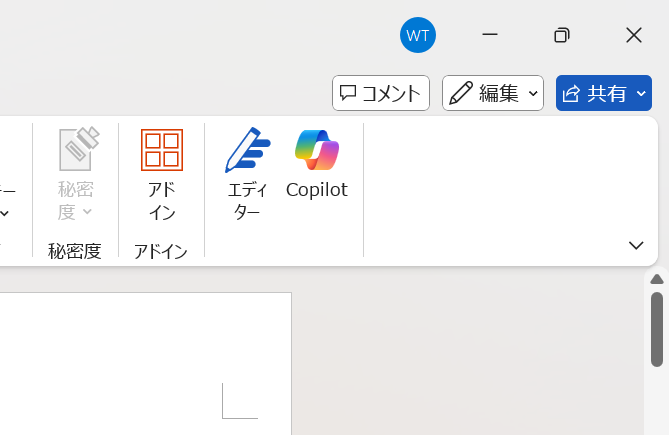The height and width of the screenshot is (435, 669).
Task: Collapse the ribbon with the chevron
Action: [636, 245]
